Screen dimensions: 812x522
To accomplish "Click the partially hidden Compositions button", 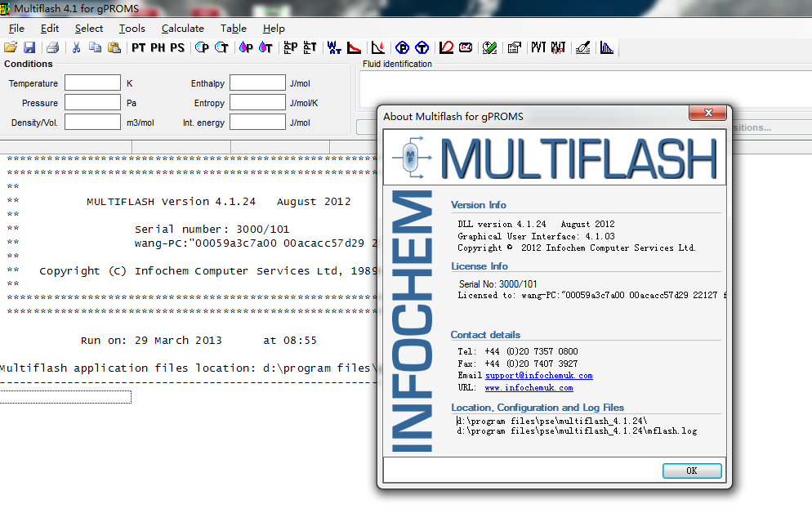I will [772, 127].
